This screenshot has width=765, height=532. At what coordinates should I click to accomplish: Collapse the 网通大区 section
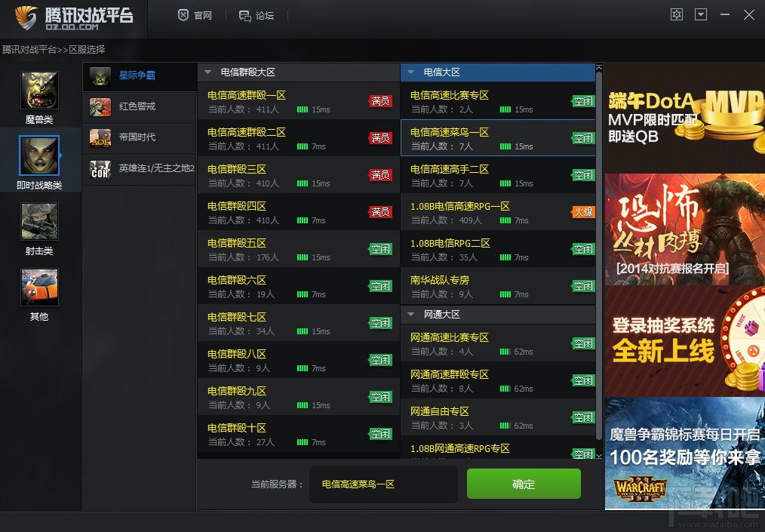click(411, 315)
